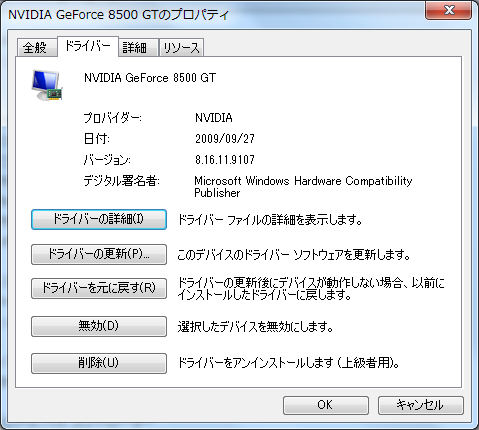This screenshot has width=479, height=430.
Task: Click ドライバーを元に戻す(R) button
Action: (99, 288)
